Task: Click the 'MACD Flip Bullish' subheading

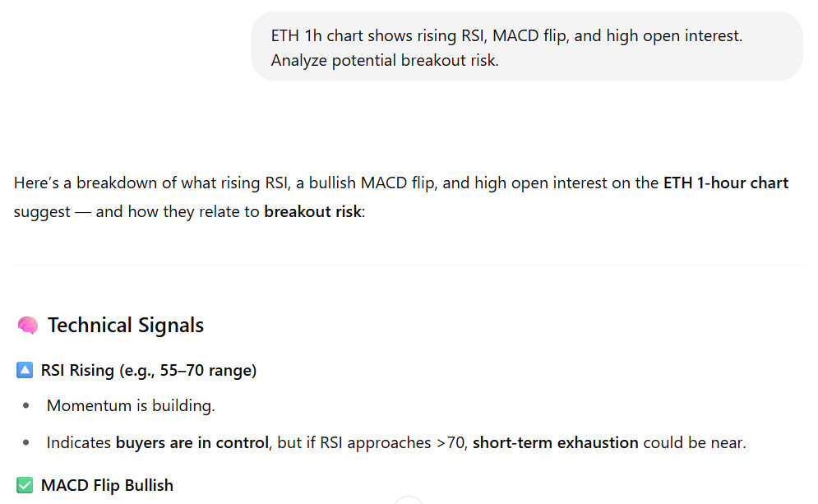Action: click(107, 485)
